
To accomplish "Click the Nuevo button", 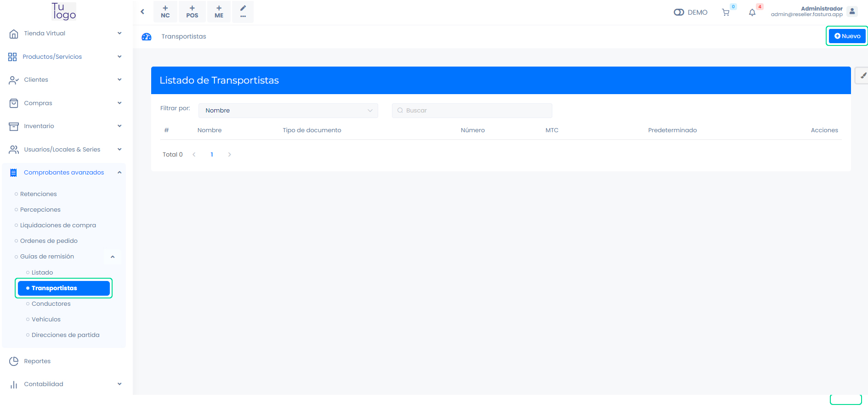I will [847, 36].
